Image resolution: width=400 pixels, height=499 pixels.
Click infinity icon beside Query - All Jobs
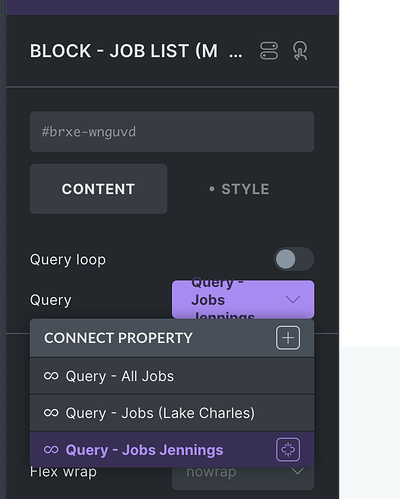[x=51, y=376]
